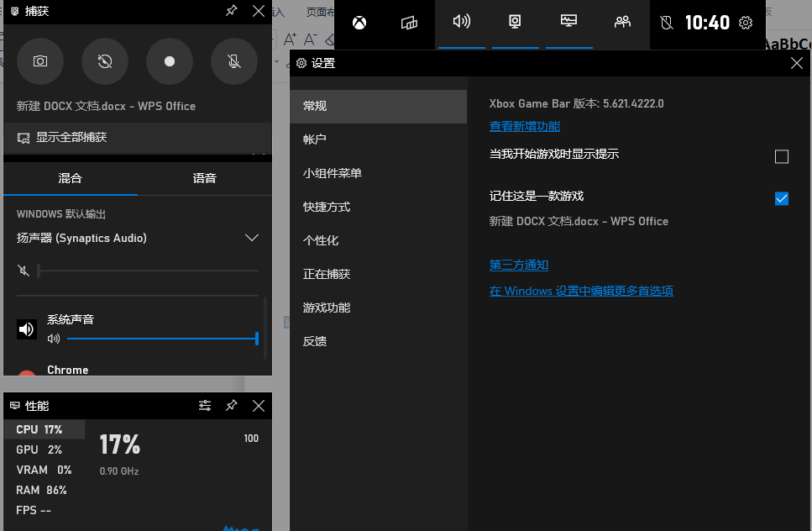The width and height of the screenshot is (812, 531).
Task: Toggle the Performance widget from the Game Bar
Action: 568,22
